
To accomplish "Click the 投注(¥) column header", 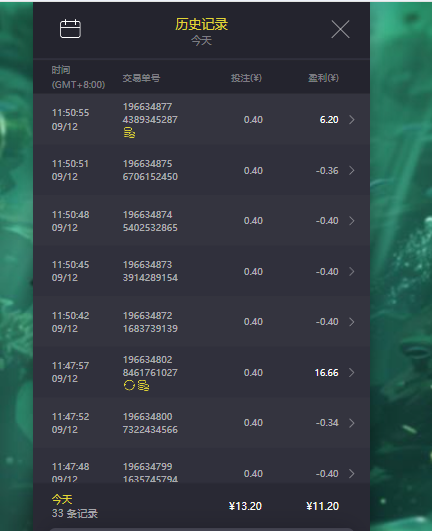I will point(246,78).
